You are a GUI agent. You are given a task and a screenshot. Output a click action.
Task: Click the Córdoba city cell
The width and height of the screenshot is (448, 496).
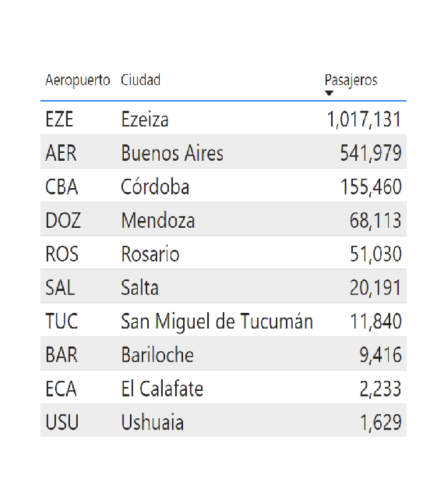click(x=155, y=187)
